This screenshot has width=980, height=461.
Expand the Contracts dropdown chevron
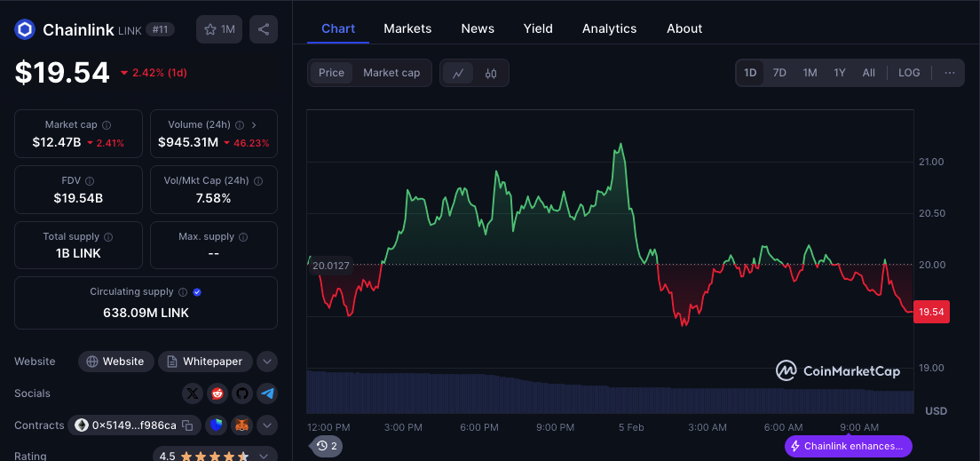(267, 425)
